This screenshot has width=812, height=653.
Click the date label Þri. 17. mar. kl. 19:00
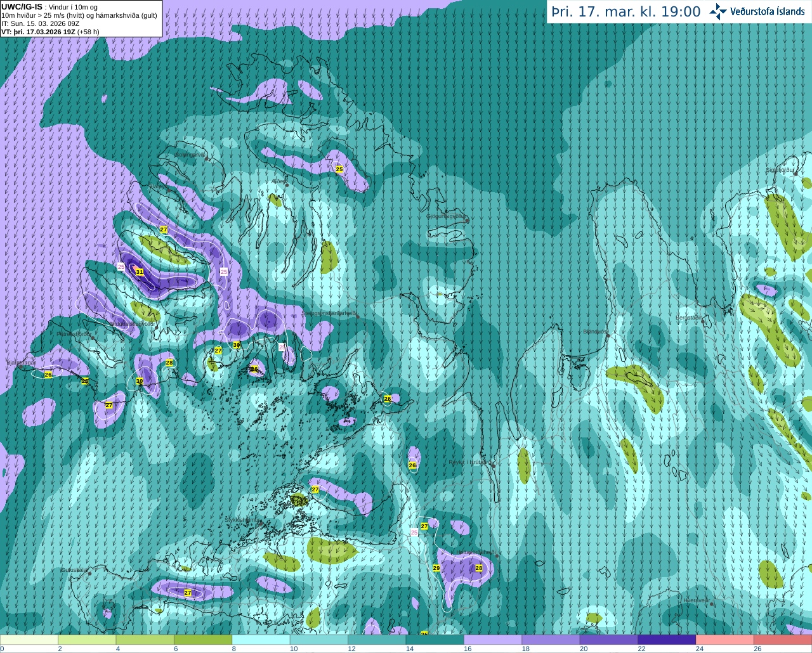pos(625,12)
